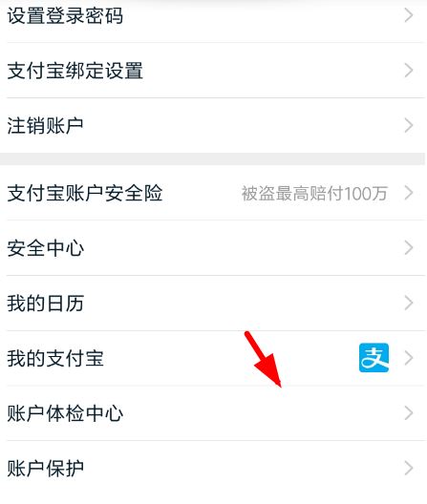427x504 pixels.
Task: Click 被盗最高赔付100万 hint text
Action: click(314, 193)
